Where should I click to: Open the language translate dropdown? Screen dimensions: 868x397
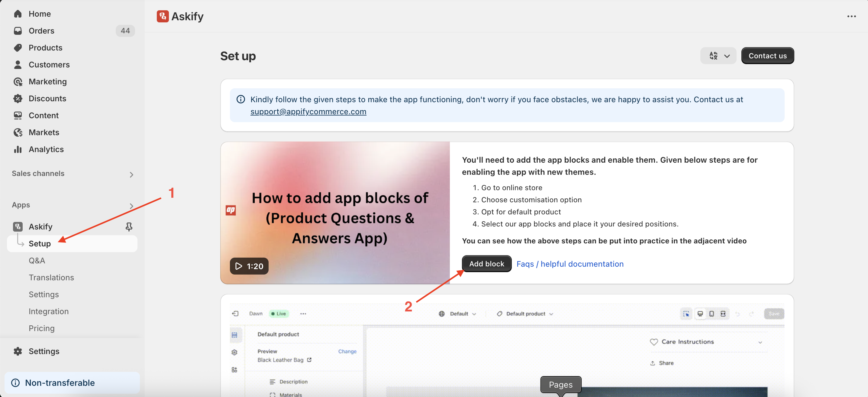coord(718,56)
